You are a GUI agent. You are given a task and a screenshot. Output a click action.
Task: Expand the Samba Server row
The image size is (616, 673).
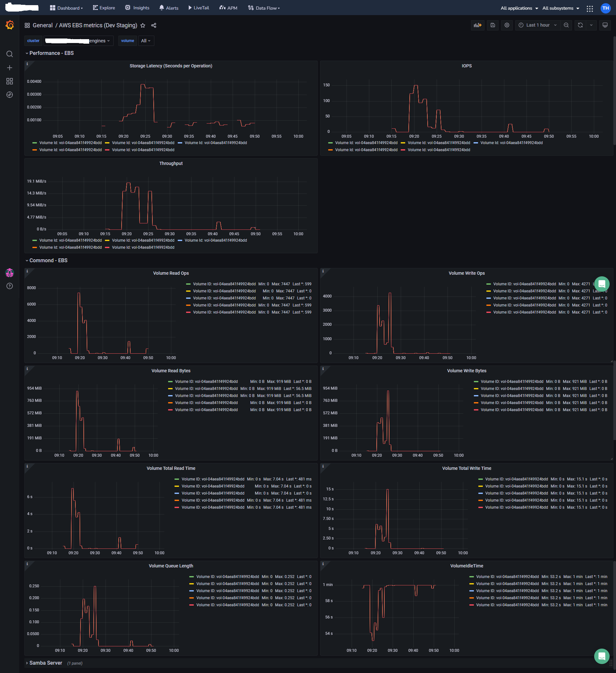click(x=45, y=663)
